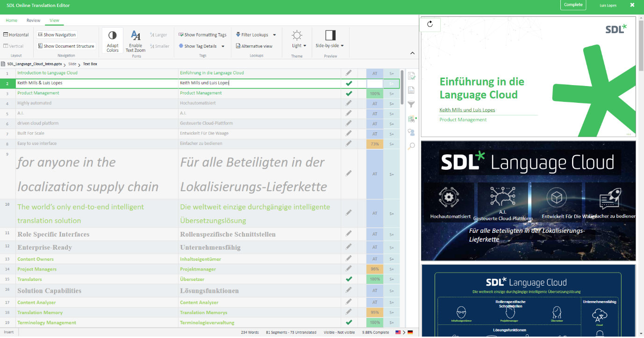Open the Show Tag Details dropdown arrow
The width and height of the screenshot is (644, 338).
pyautogui.click(x=223, y=46)
